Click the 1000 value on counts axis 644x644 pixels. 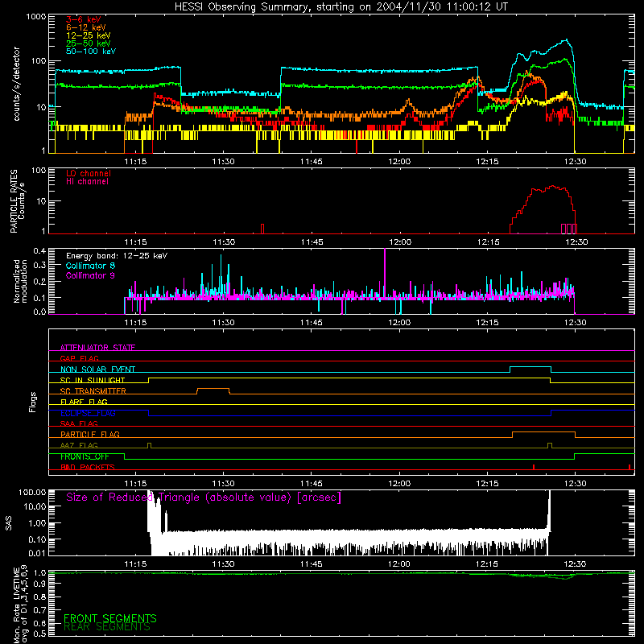[x=35, y=17]
